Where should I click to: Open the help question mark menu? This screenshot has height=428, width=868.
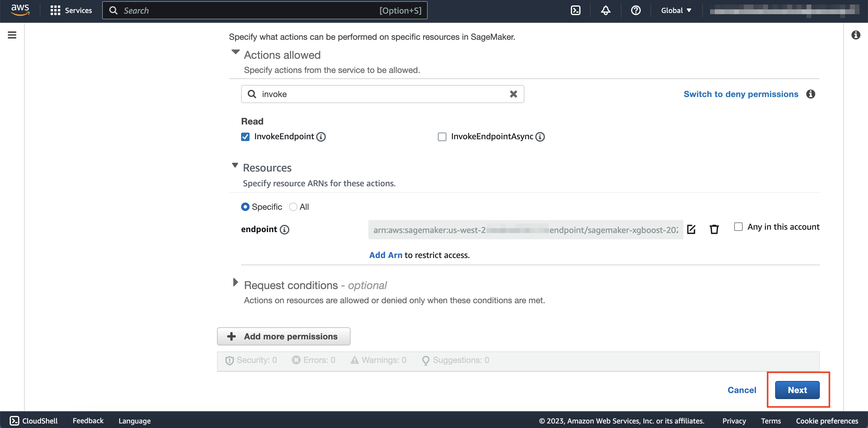click(636, 11)
